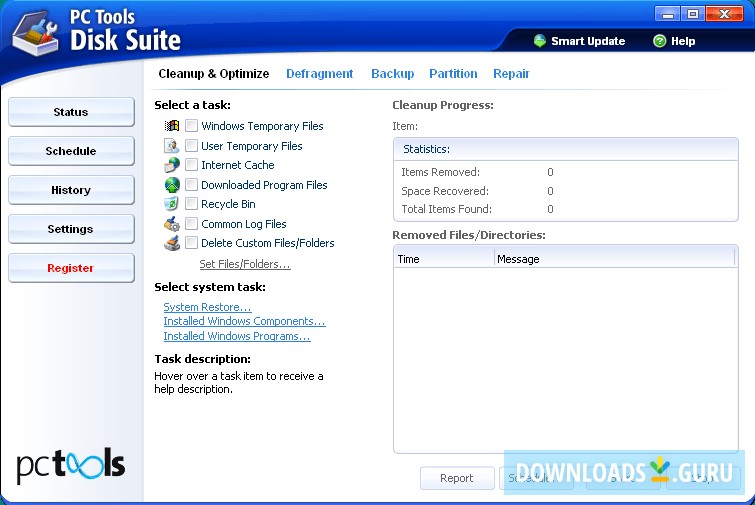Open Installed Windows Programs link

point(237,336)
